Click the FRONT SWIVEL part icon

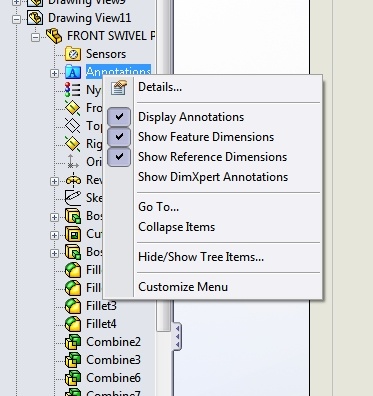pos(54,36)
